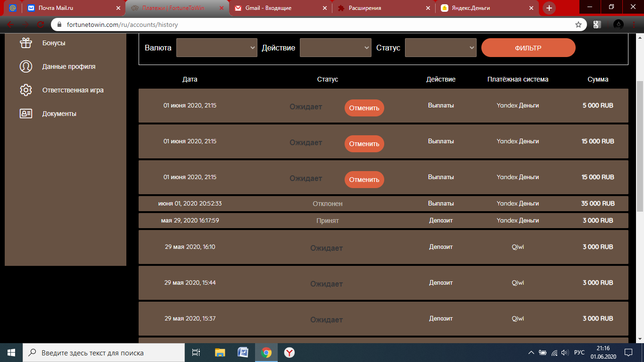Open the Windows Start menu

(11, 353)
